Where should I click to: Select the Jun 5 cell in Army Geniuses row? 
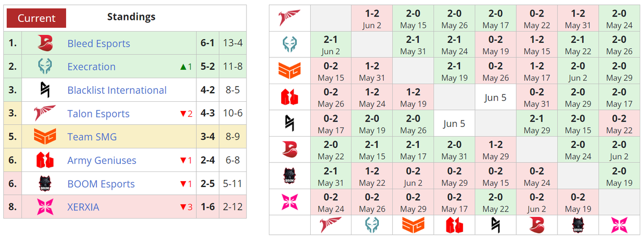pyautogui.click(x=495, y=97)
